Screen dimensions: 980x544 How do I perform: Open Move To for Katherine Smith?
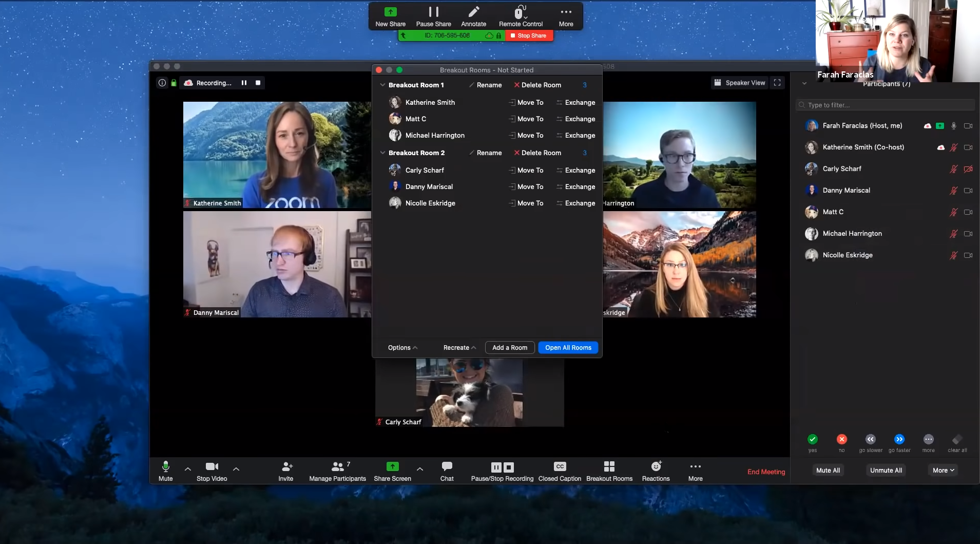pos(526,102)
